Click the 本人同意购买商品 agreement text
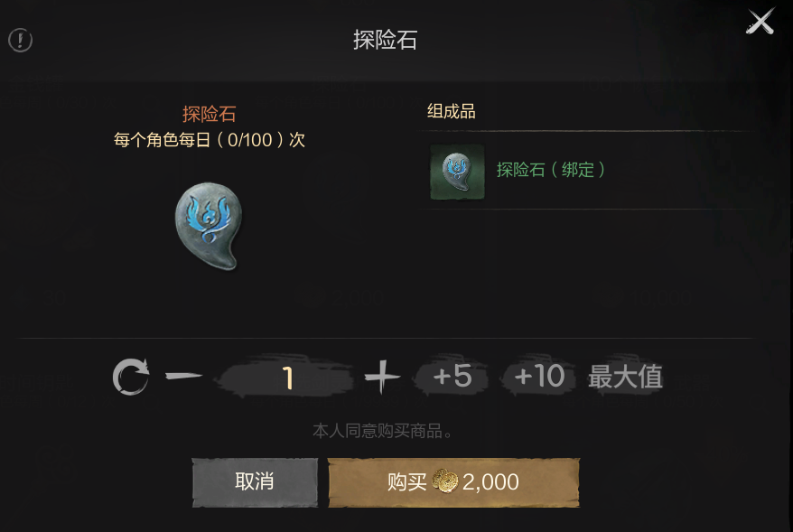This screenshot has height=532, width=793. pyautogui.click(x=382, y=432)
